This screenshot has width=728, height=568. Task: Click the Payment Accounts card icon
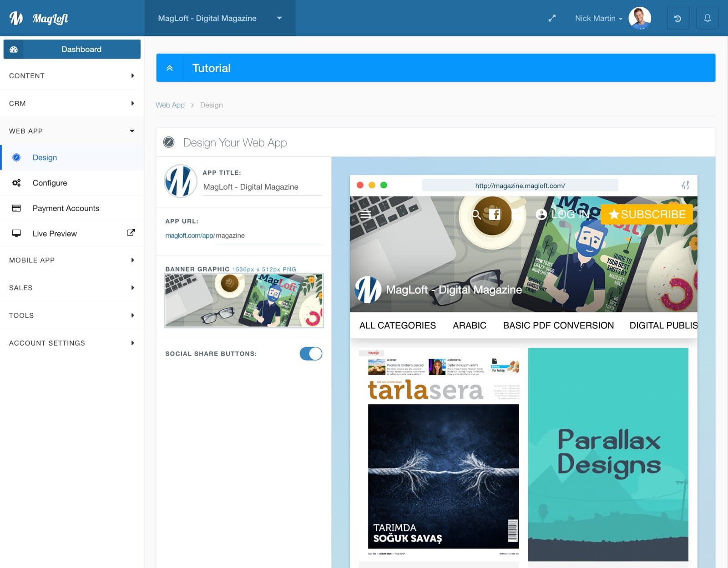point(16,208)
